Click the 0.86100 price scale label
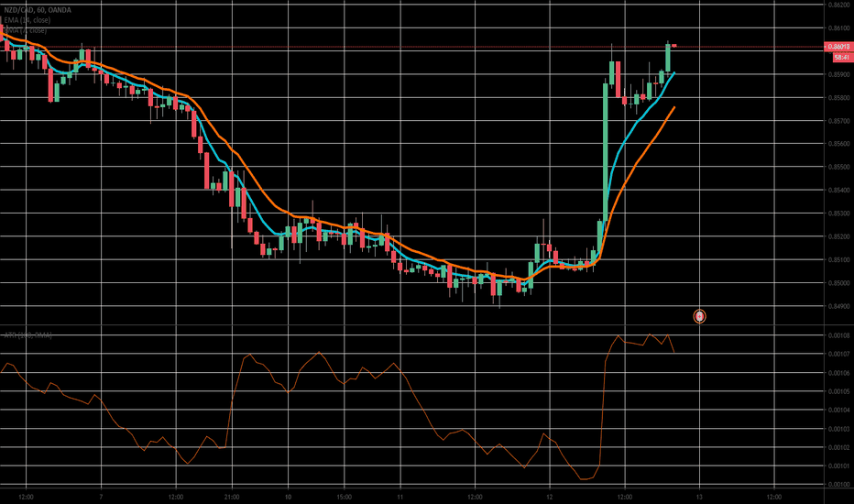This screenshot has height=504, width=854. pyautogui.click(x=839, y=27)
